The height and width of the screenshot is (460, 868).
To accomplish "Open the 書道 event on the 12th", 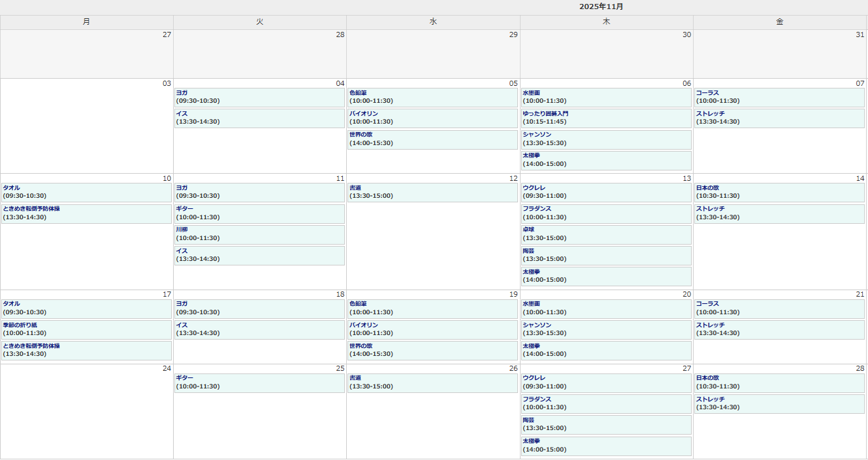I will pyautogui.click(x=432, y=193).
